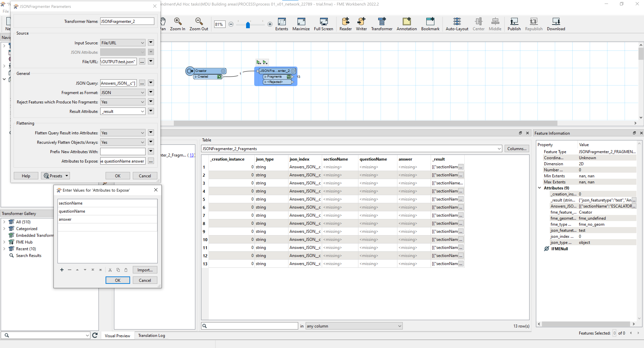
Task: Click the Prefix New Attributes With field
Action: click(123, 152)
